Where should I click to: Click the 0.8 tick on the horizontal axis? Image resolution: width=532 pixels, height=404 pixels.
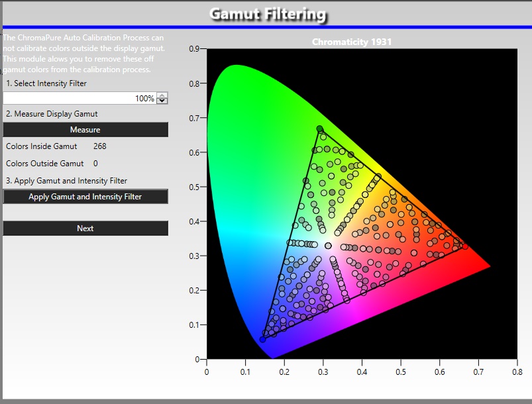516,372
